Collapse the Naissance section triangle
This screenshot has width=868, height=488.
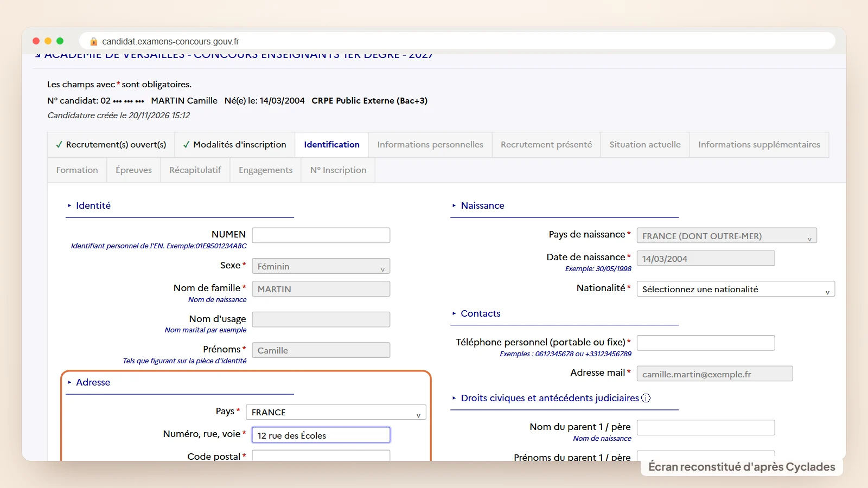click(454, 206)
